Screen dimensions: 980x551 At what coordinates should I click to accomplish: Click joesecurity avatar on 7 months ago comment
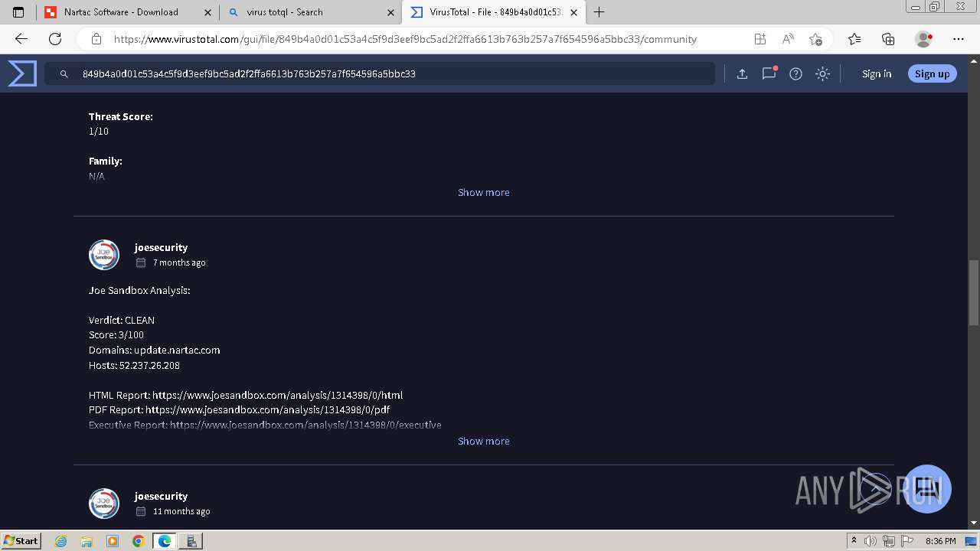[104, 255]
